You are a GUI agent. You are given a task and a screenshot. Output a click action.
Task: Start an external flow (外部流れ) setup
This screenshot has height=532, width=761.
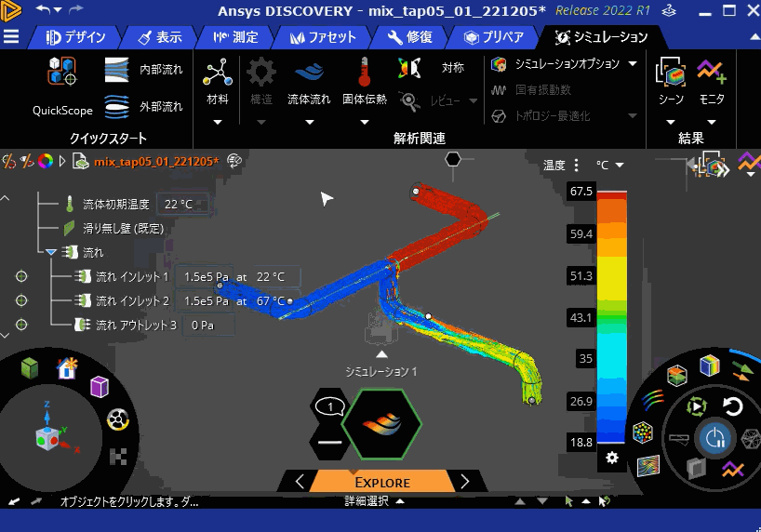point(143,106)
